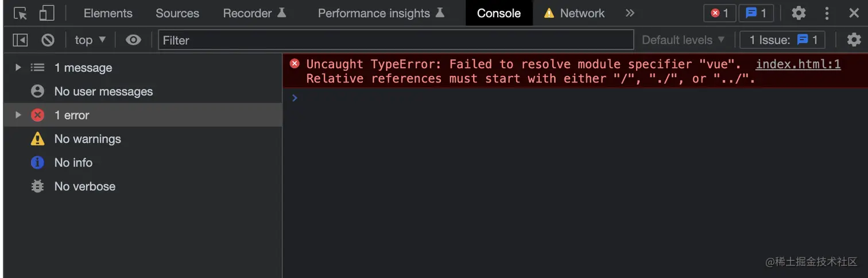Open console settings gear icon
Screen dimensions: 868x278
[854, 40]
